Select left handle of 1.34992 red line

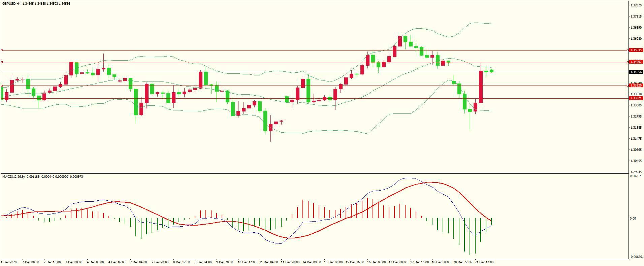coord(2,62)
